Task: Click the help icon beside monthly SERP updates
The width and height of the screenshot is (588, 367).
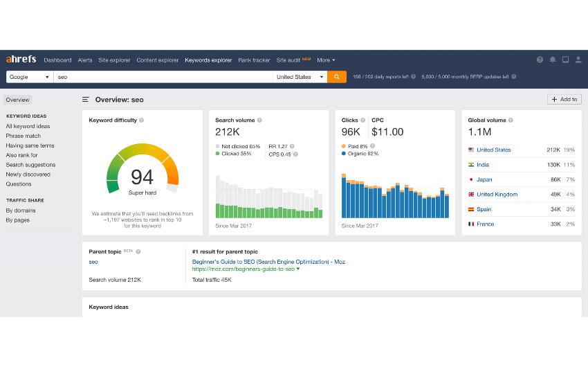Action: [x=514, y=77]
